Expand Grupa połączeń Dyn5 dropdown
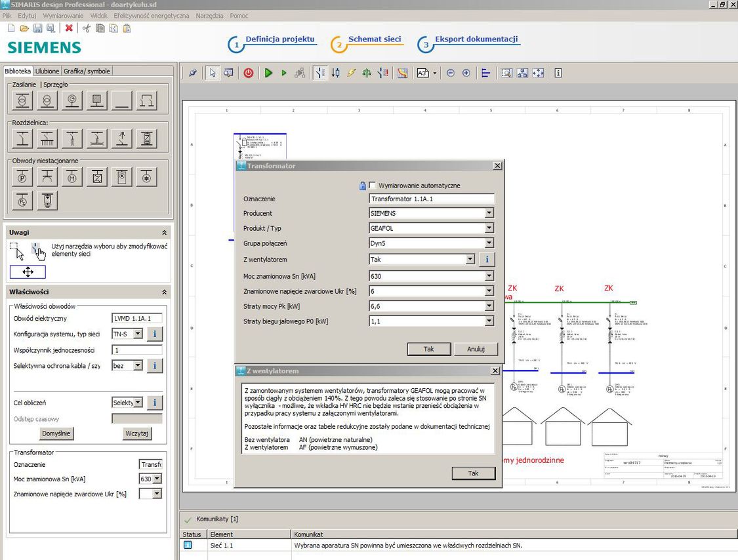Image resolution: width=738 pixels, height=560 pixels. (x=489, y=243)
